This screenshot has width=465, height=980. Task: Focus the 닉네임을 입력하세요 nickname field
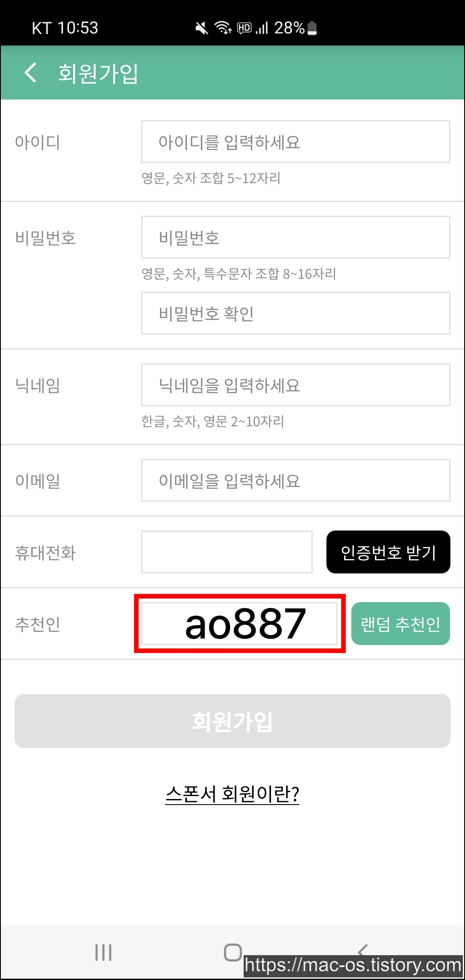point(296,385)
